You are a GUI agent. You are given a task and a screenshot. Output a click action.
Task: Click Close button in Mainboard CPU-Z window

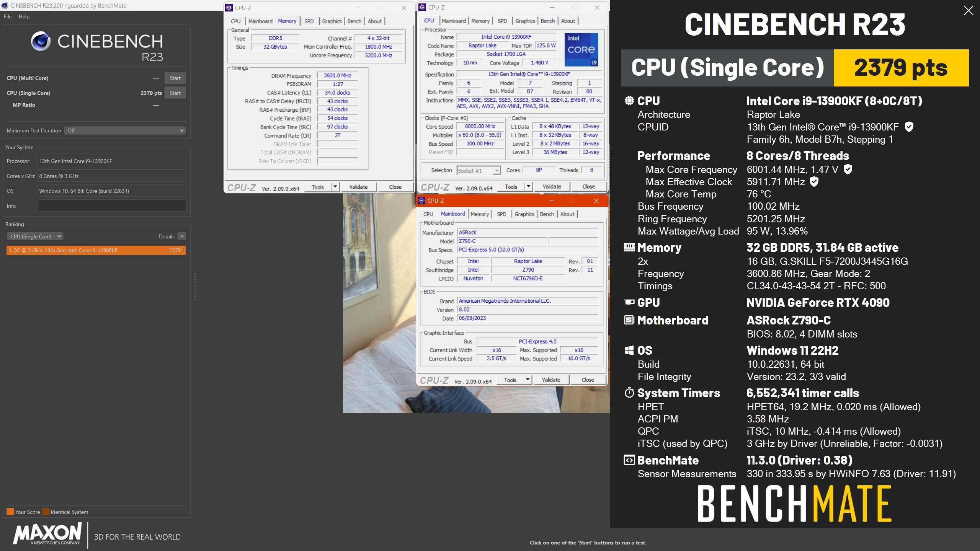tap(588, 380)
